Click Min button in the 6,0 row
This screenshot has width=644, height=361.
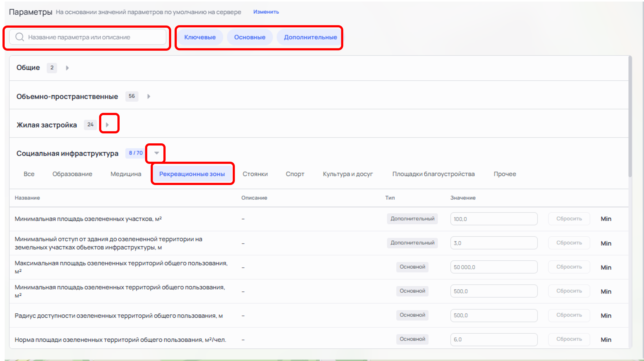point(605,340)
